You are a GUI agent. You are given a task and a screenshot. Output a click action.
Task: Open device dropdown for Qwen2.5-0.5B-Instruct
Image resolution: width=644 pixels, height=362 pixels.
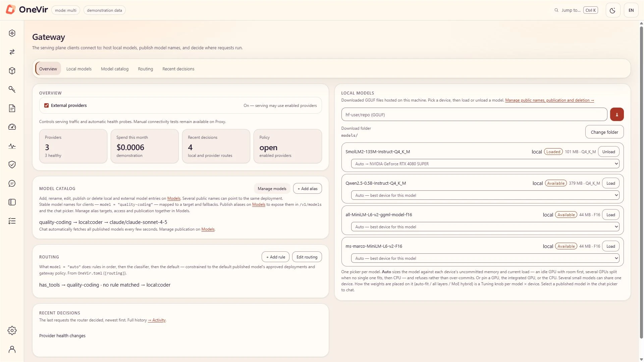[x=485, y=195]
